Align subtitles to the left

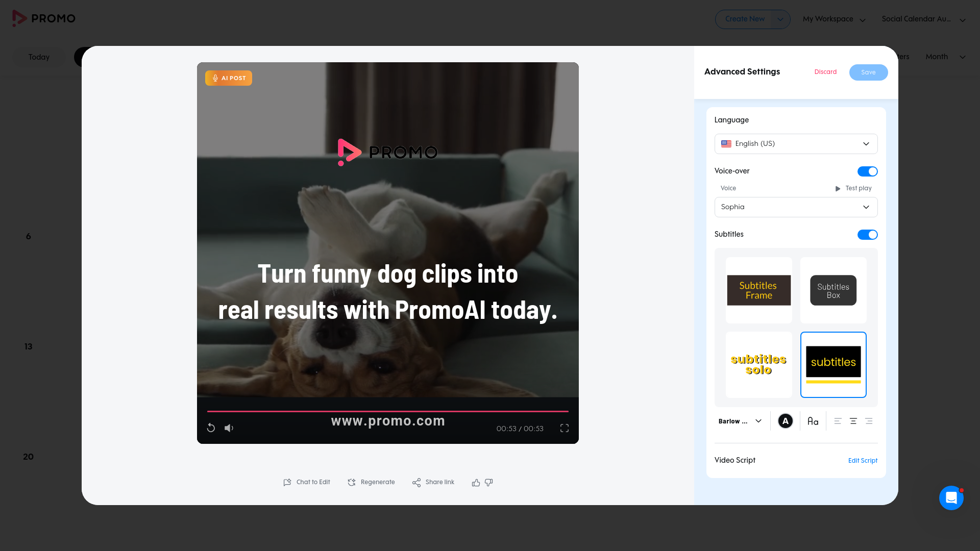(838, 421)
